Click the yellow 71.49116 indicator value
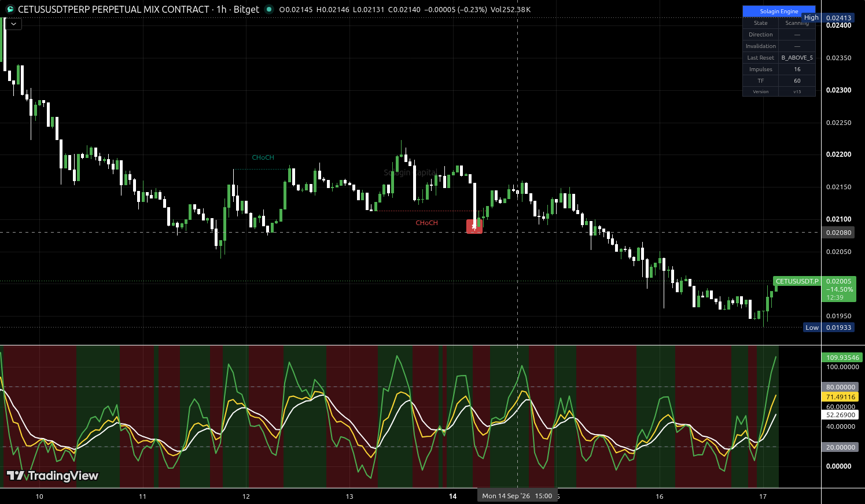The height and width of the screenshot is (504, 865). click(841, 397)
